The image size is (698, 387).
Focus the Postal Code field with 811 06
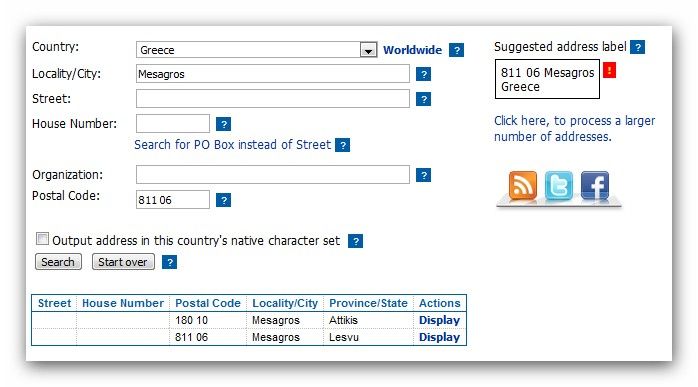tap(173, 200)
